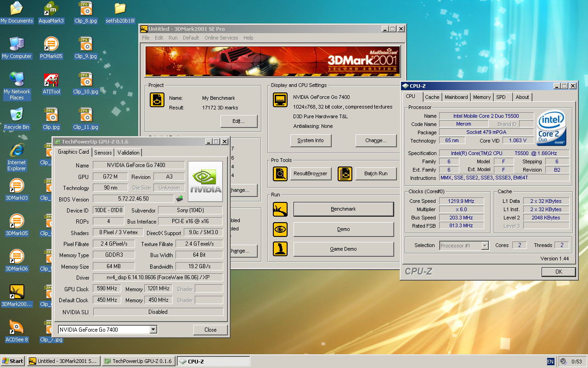Click the language indicator EN in tray
The image size is (588, 368).
550,362
